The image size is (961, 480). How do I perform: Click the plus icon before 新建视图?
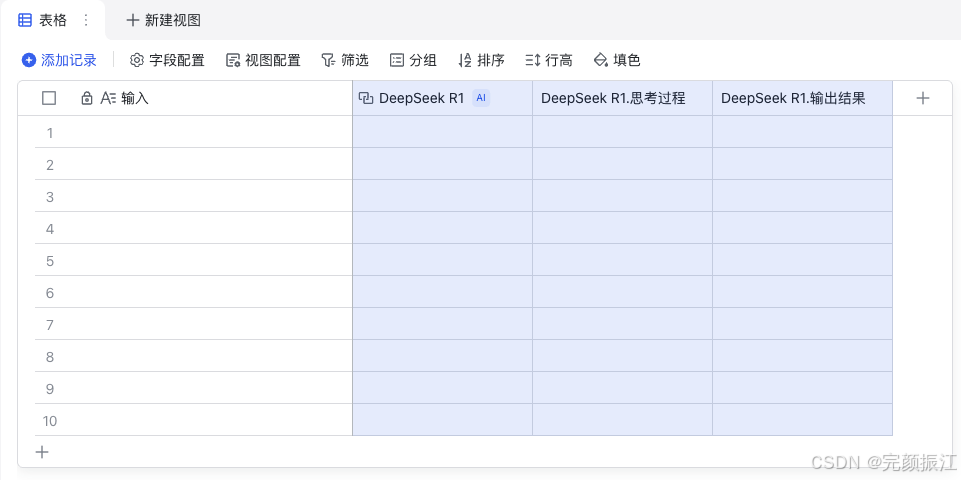[132, 20]
